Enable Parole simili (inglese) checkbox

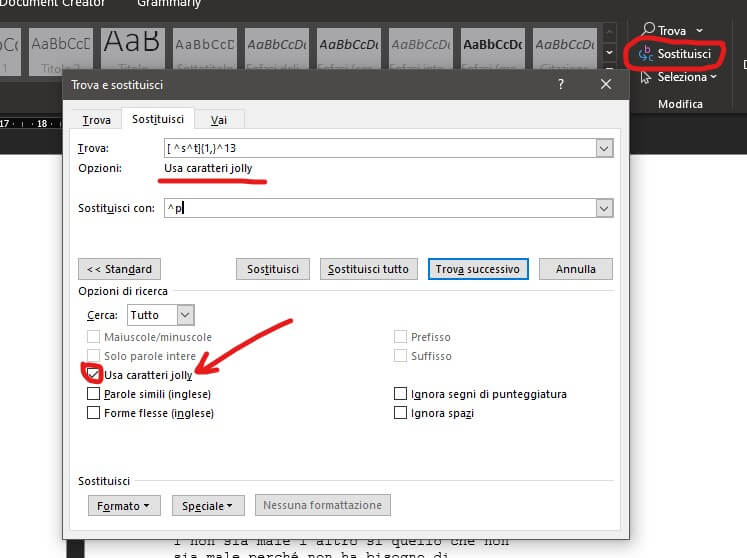pyautogui.click(x=94, y=394)
